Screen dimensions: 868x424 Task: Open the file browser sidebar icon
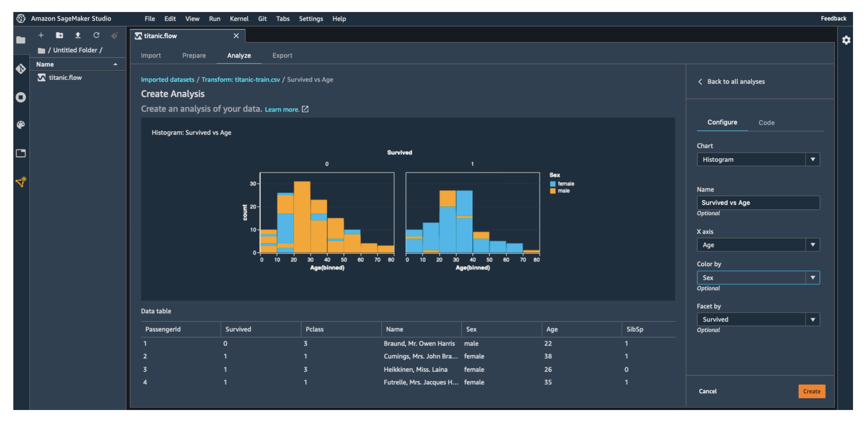coord(21,40)
